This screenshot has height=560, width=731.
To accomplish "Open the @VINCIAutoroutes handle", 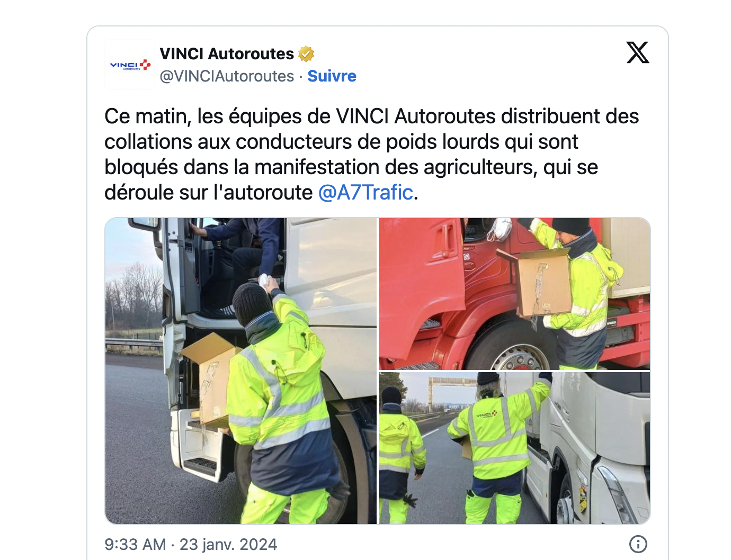I will (227, 76).
